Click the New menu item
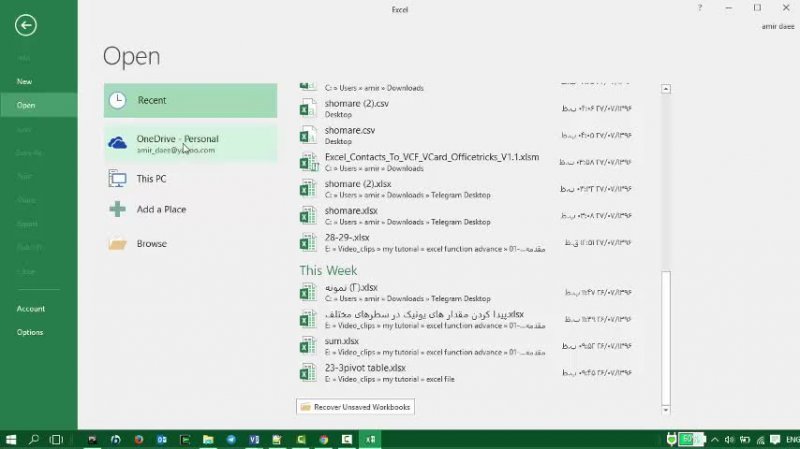The width and height of the screenshot is (800, 449). point(25,81)
